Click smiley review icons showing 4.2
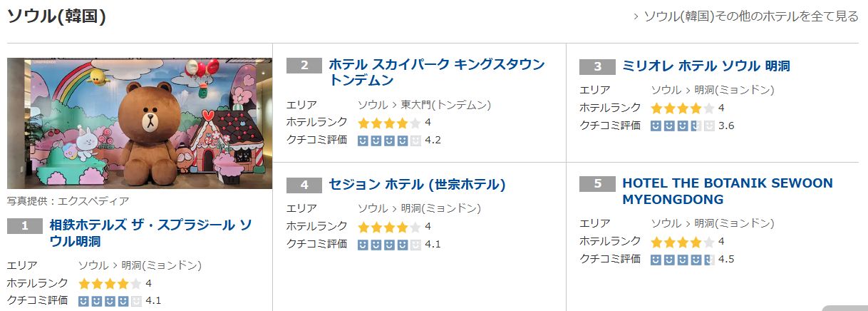This screenshot has width=868, height=311. (389, 140)
